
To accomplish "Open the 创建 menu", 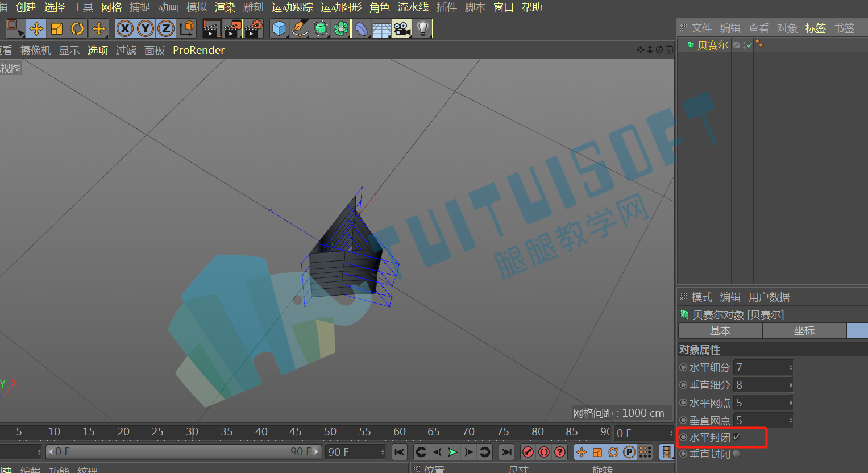I will click(x=26, y=7).
